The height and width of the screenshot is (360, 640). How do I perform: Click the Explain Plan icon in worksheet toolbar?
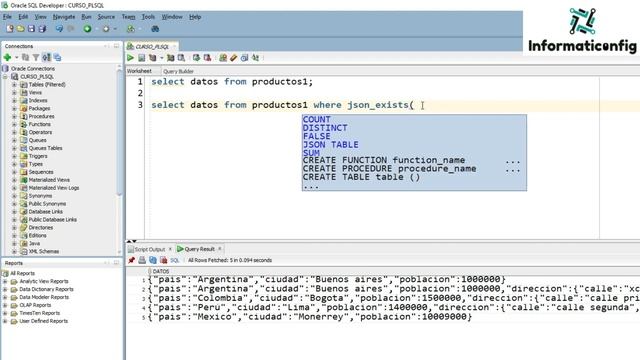click(153, 58)
